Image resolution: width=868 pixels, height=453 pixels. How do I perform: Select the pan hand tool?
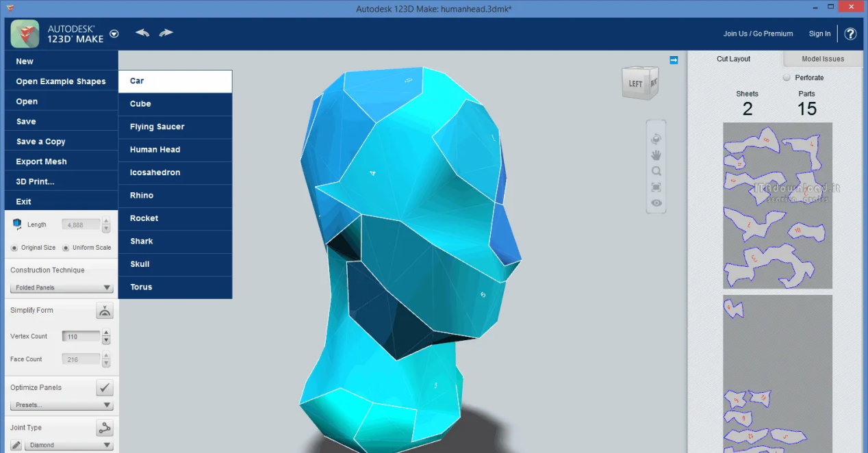point(656,155)
